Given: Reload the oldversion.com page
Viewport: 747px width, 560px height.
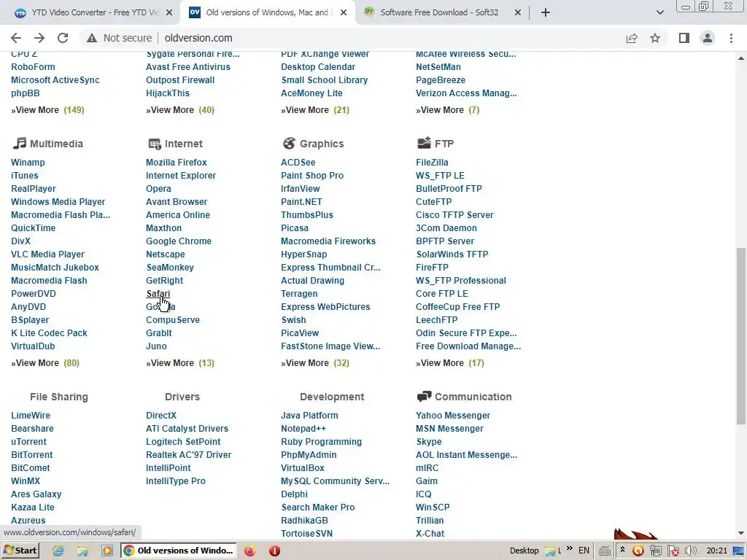Looking at the screenshot, I should click(x=63, y=38).
